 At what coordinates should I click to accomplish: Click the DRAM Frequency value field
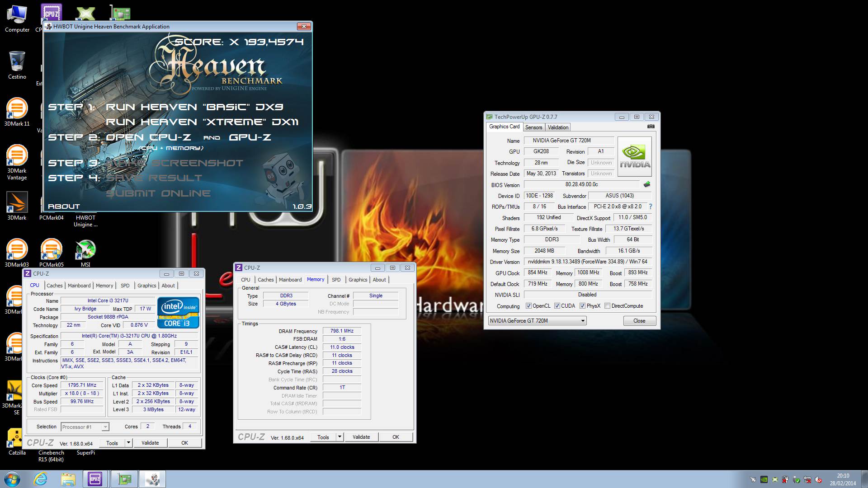[x=342, y=331]
